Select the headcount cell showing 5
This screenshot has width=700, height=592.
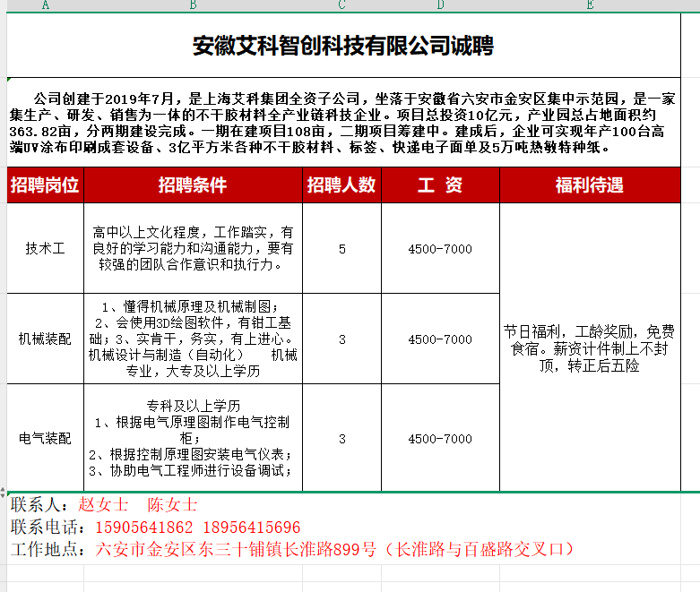[341, 248]
